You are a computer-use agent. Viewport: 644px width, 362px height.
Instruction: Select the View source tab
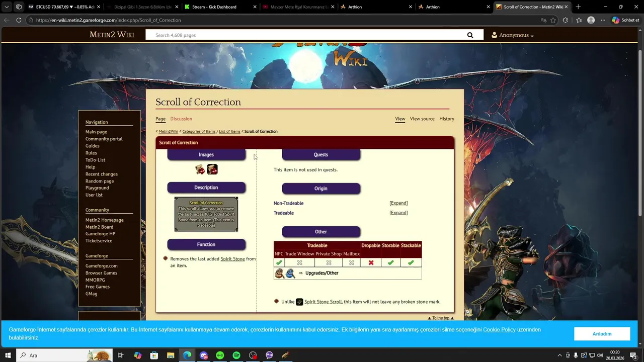pyautogui.click(x=422, y=119)
